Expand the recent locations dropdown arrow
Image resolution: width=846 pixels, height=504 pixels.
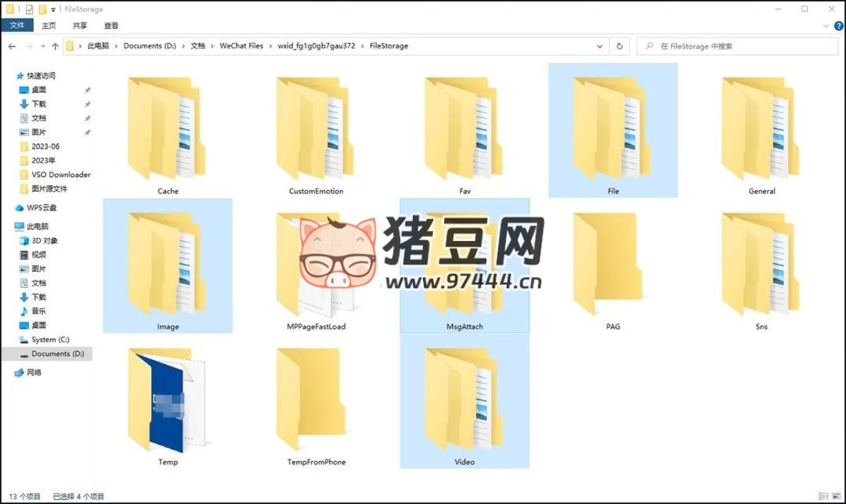tap(42, 46)
